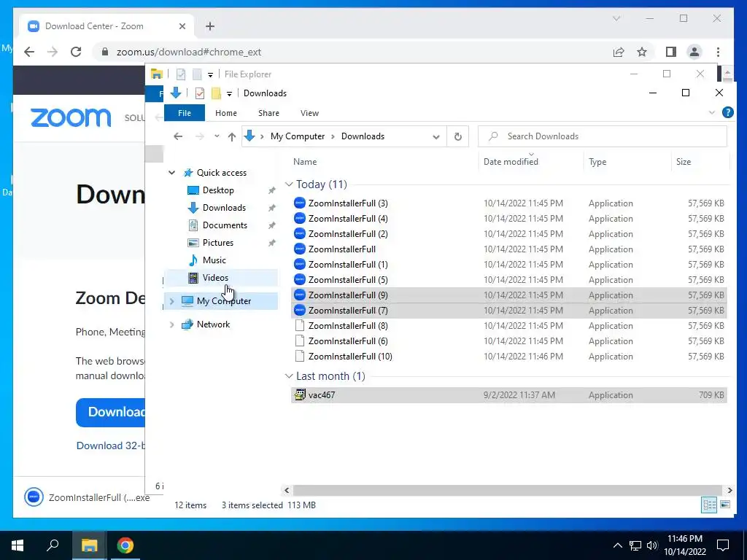
Task: Expand My Computer in navigation pane
Action: 171,301
